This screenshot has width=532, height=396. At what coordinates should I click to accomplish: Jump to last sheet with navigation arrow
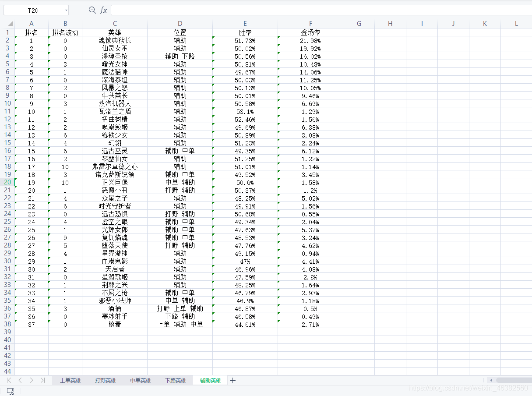42,380
